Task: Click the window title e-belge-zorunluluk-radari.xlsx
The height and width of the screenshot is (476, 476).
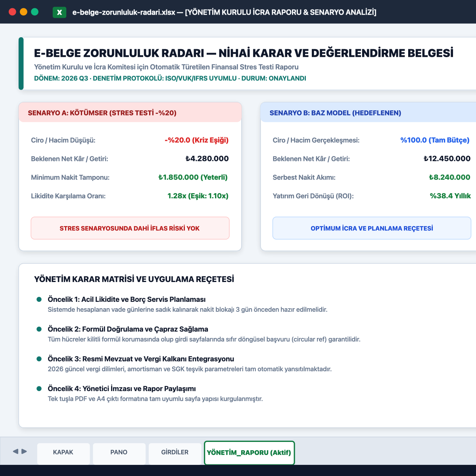Action: (x=225, y=12)
